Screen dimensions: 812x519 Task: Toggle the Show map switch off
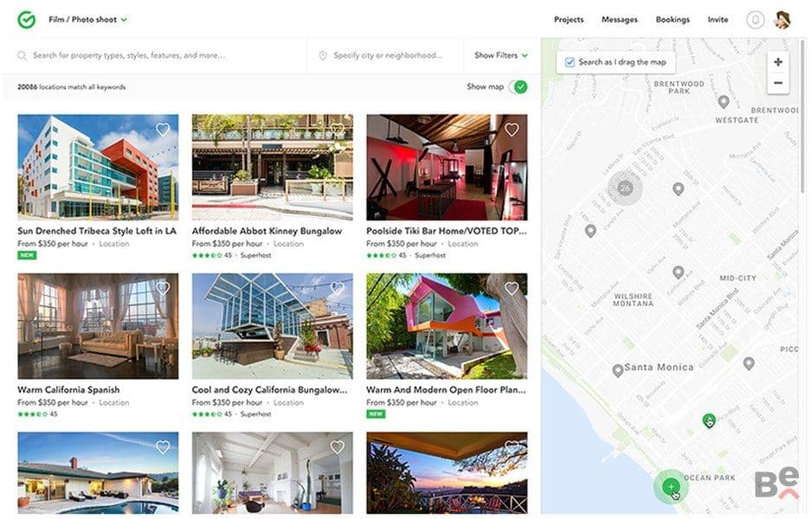518,86
